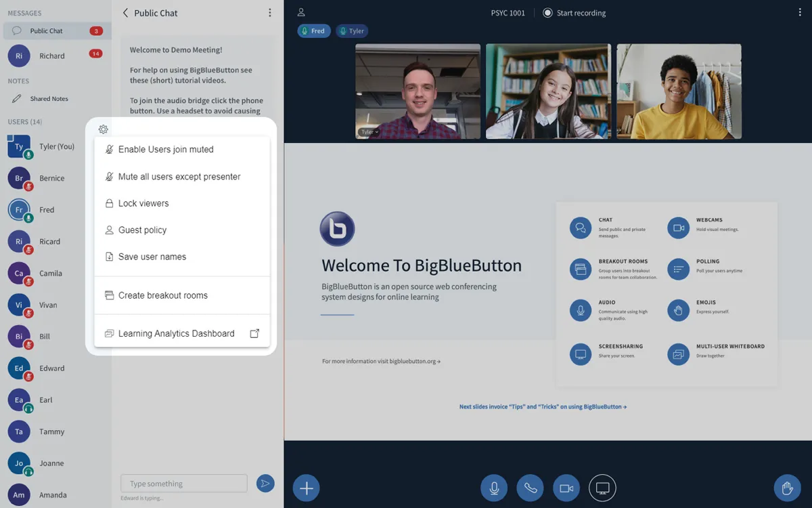Open the Tyler webcam name dropdown
This screenshot has width=812, height=508.
click(369, 132)
